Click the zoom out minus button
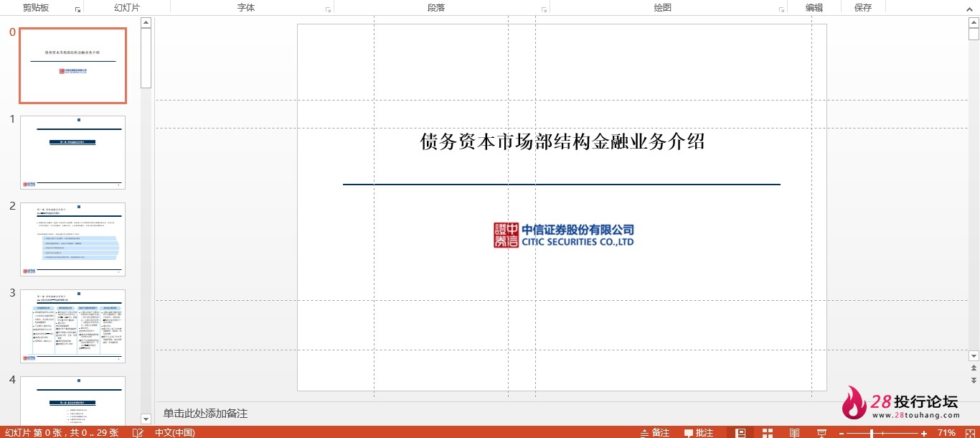Screen dimensions: 980x438 click(842, 433)
